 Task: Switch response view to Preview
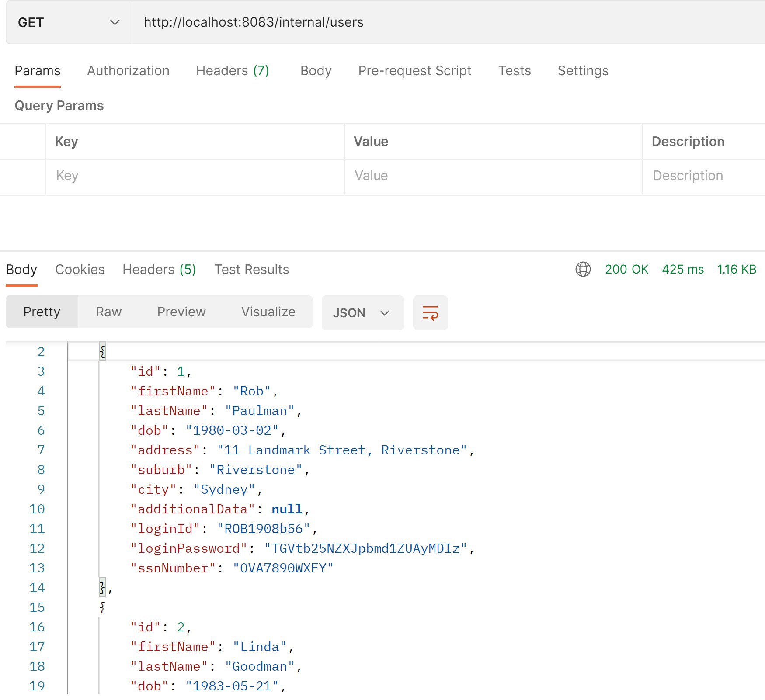(x=181, y=312)
